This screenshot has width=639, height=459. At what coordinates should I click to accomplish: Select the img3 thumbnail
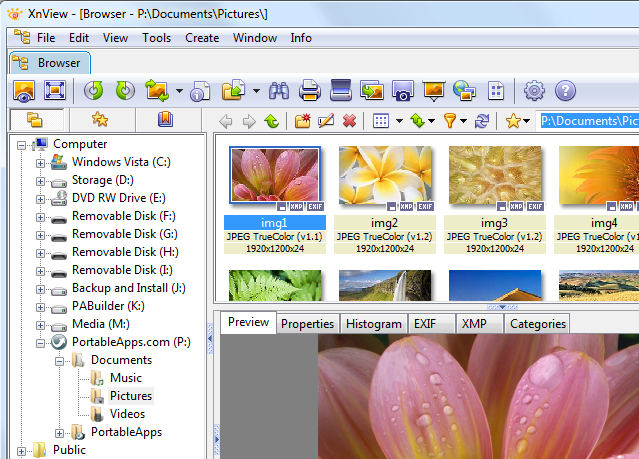[x=495, y=176]
